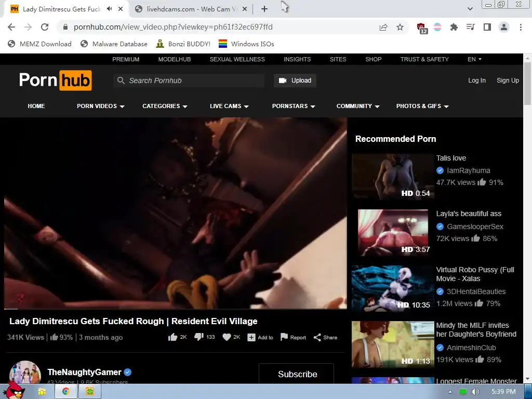Screen dimensions: 532x399
Task: Show hidden tray icons arrow
Action: tap(450, 392)
